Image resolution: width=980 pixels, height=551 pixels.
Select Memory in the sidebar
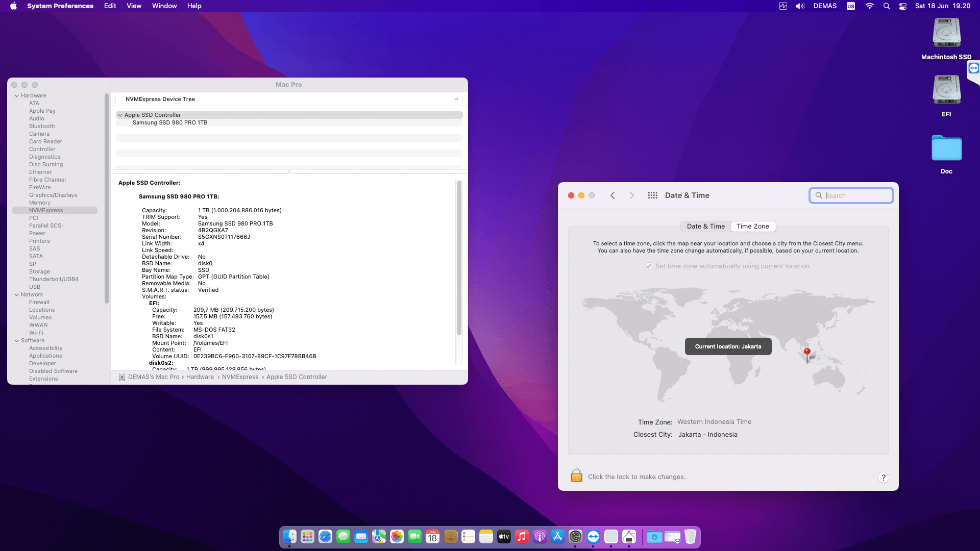coord(40,203)
